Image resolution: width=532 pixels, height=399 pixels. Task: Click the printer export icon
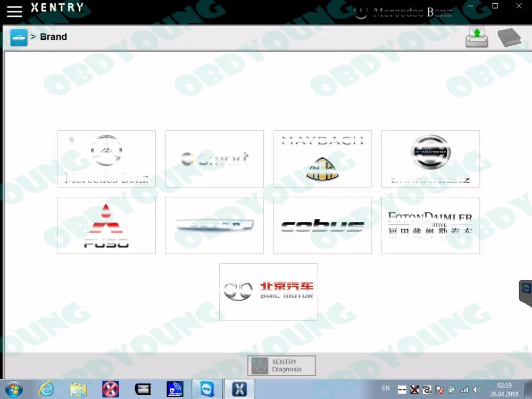coord(477,37)
